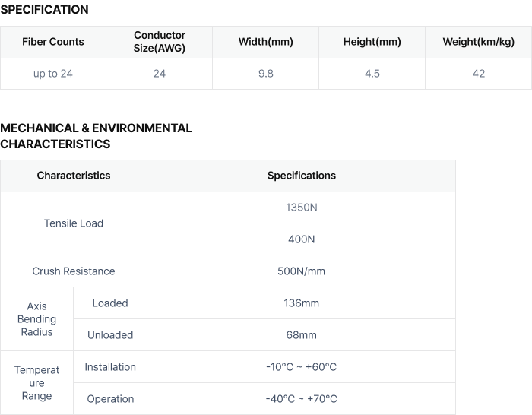Click the 4.5 height value
This screenshot has height=415, width=532.
point(372,74)
